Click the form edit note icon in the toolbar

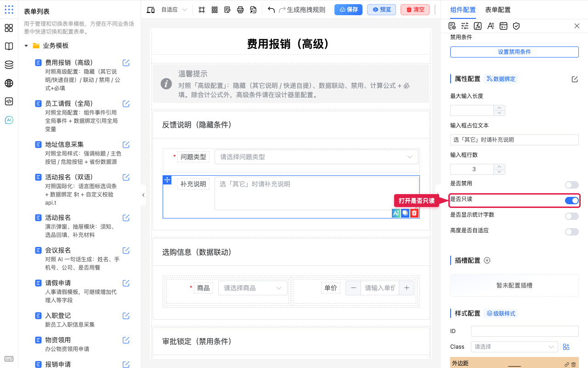227,10
